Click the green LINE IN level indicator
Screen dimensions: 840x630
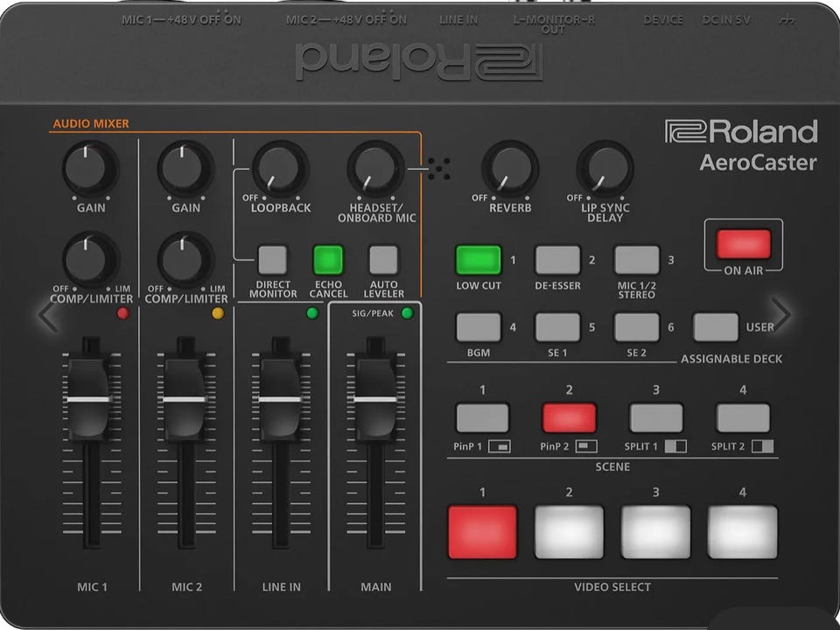tap(312, 313)
